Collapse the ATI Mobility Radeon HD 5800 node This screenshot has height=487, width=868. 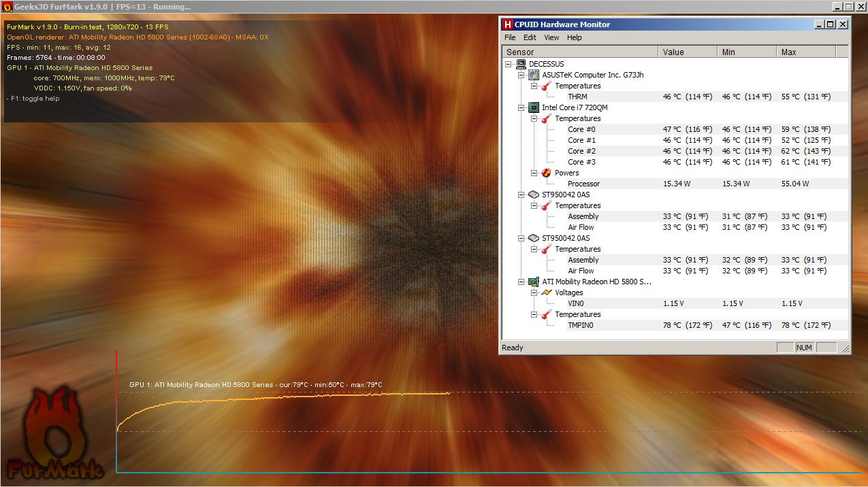click(521, 282)
